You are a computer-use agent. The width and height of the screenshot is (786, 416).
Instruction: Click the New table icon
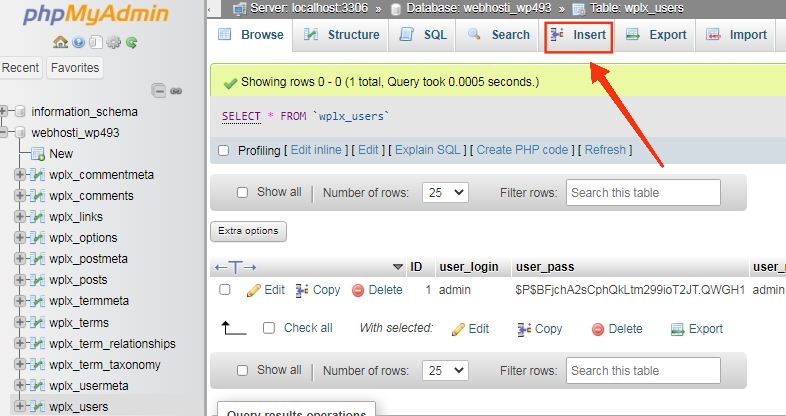point(38,153)
